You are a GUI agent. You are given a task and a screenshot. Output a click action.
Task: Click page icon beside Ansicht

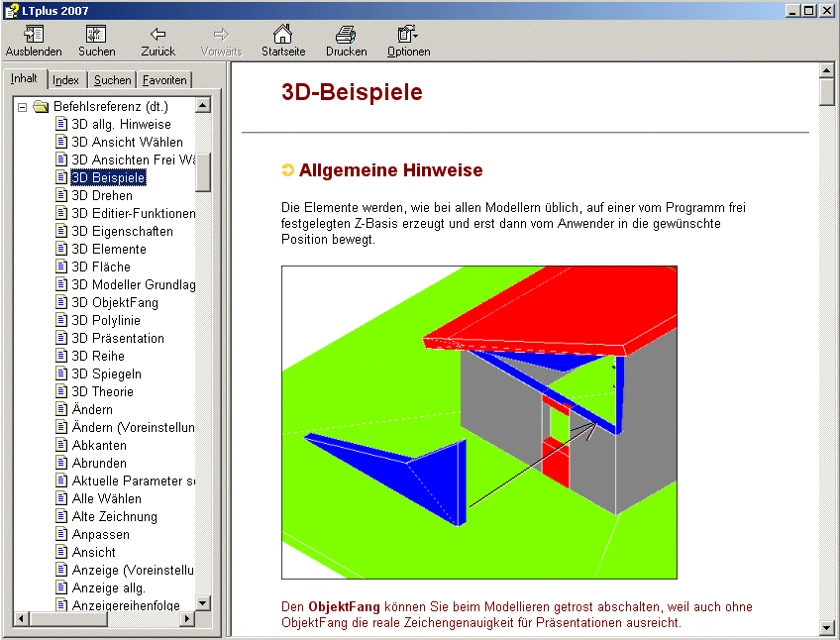61,552
